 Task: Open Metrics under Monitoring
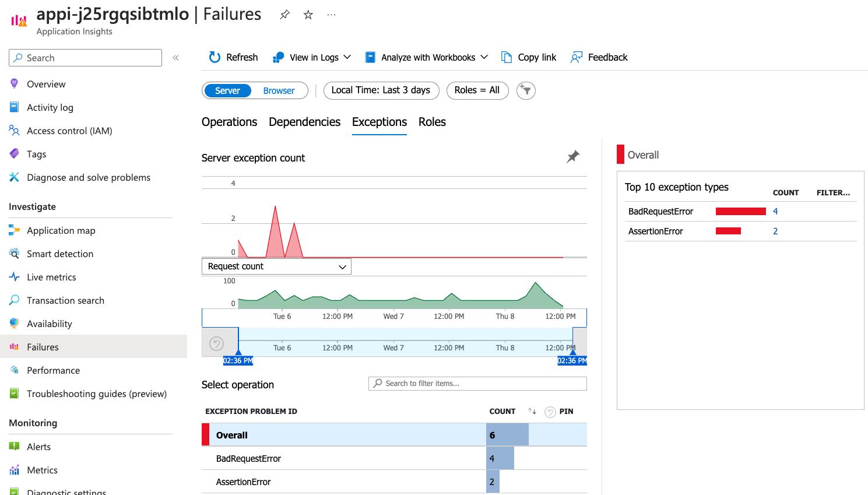42,470
